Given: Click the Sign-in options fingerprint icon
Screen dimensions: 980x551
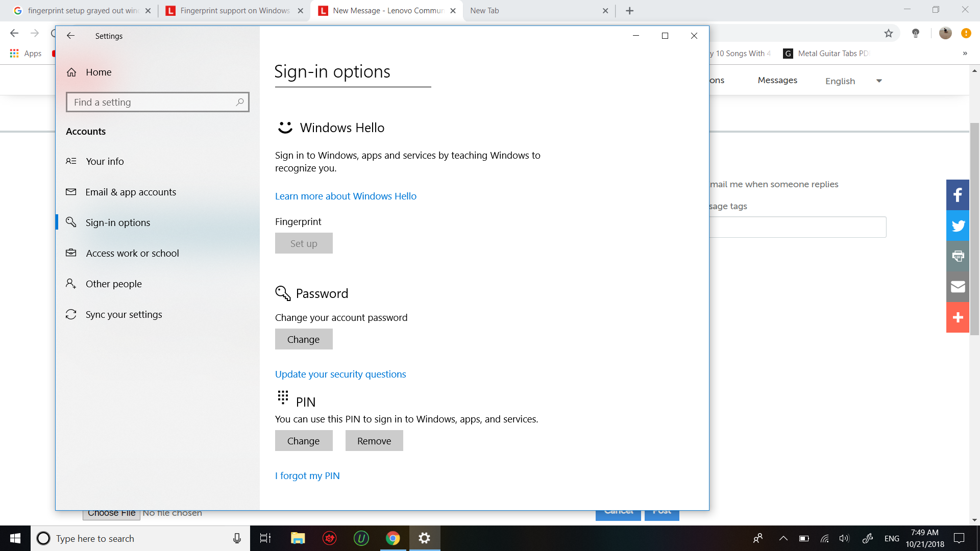Looking at the screenshot, I should tap(72, 221).
